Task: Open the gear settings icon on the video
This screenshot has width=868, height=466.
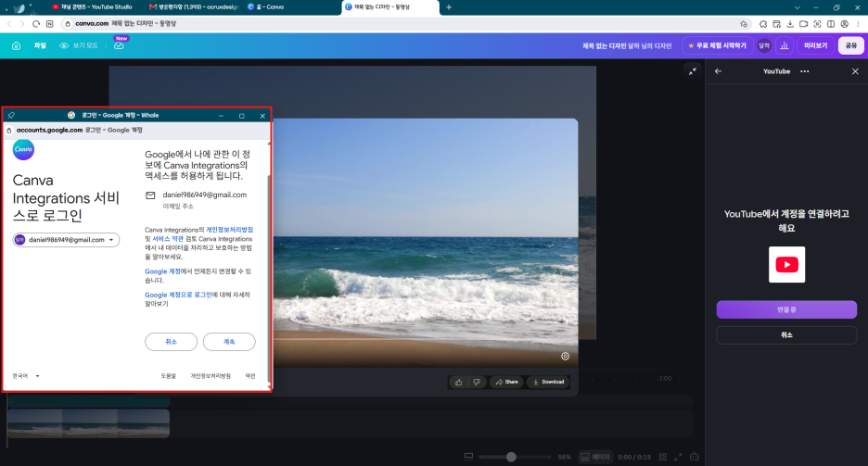Action: pyautogui.click(x=565, y=357)
